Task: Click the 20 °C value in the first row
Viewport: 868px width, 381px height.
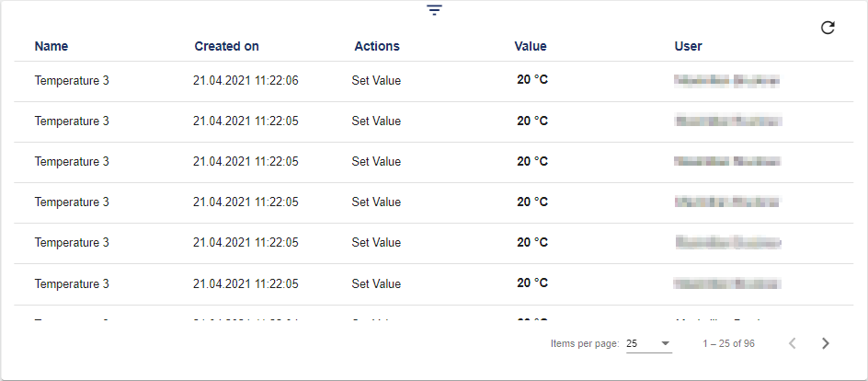Action: point(532,80)
